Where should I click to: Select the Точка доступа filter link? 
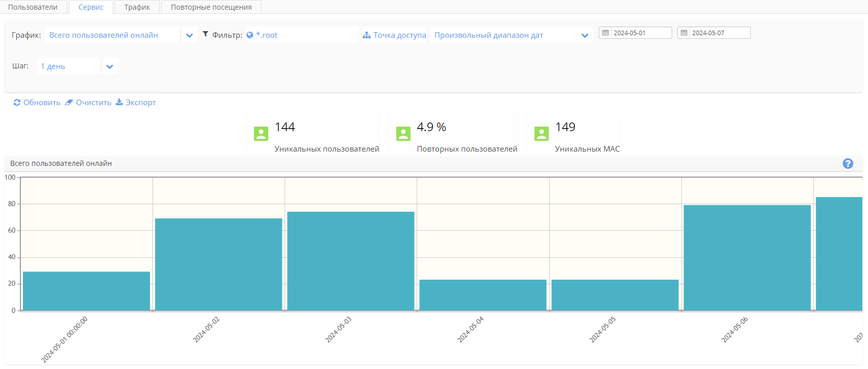(394, 35)
